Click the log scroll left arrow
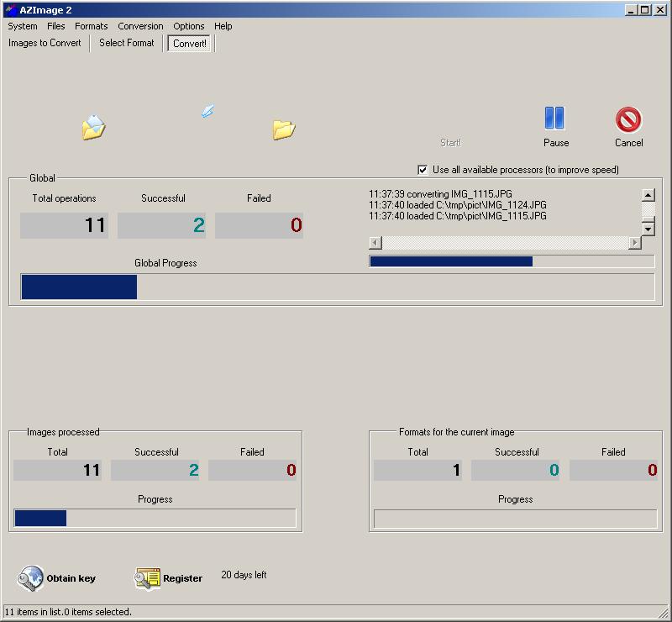 (375, 243)
